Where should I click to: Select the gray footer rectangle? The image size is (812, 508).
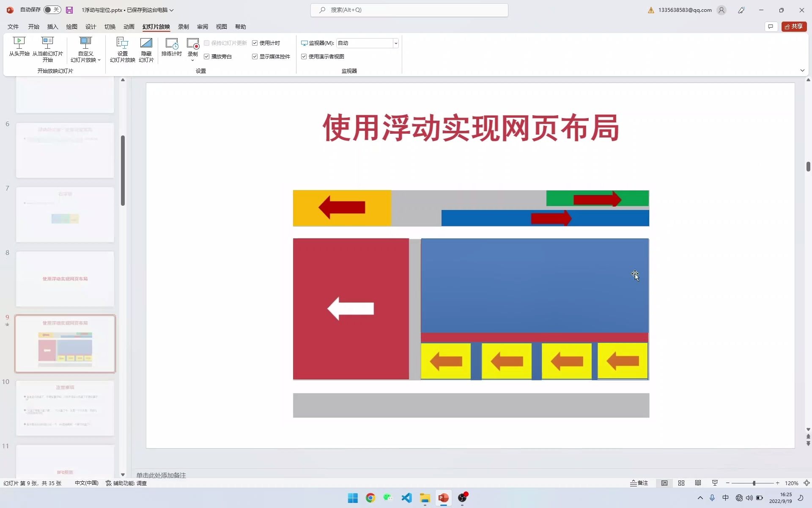pyautogui.click(x=471, y=405)
